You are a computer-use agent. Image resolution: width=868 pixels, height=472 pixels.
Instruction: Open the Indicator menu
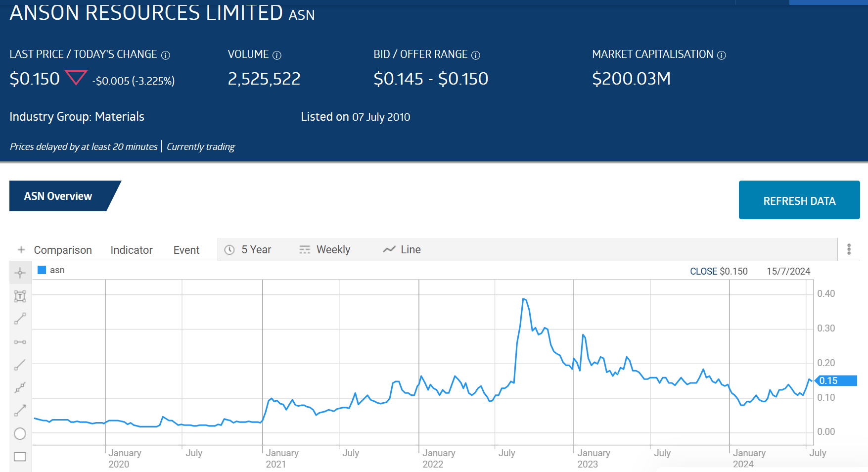132,250
